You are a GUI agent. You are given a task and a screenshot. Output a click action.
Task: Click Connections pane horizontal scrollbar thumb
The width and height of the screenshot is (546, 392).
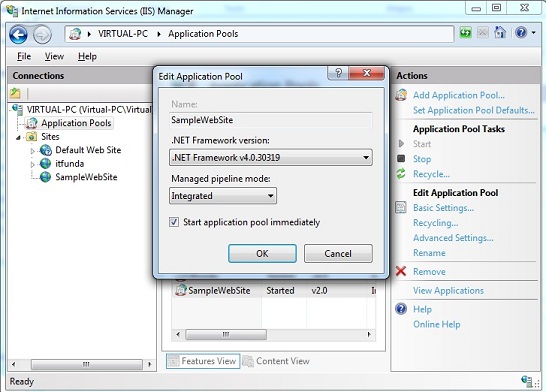point(86,364)
